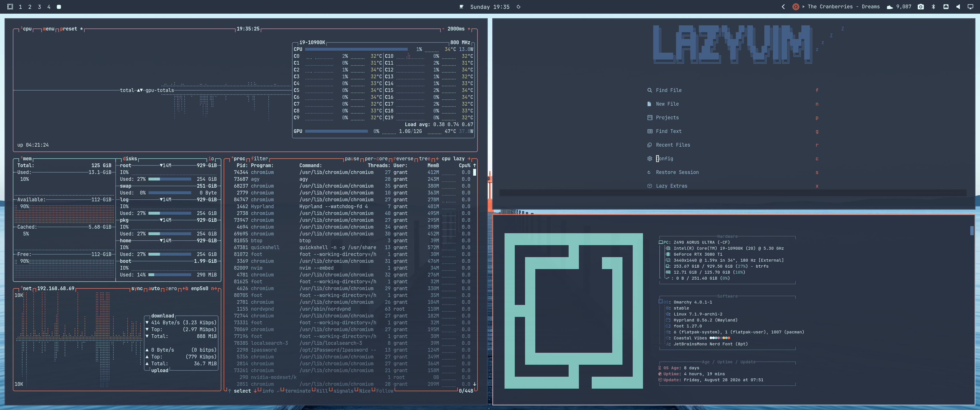Open the ethernet network tray icon
Screen dimensions: 980x410
click(x=946, y=7)
